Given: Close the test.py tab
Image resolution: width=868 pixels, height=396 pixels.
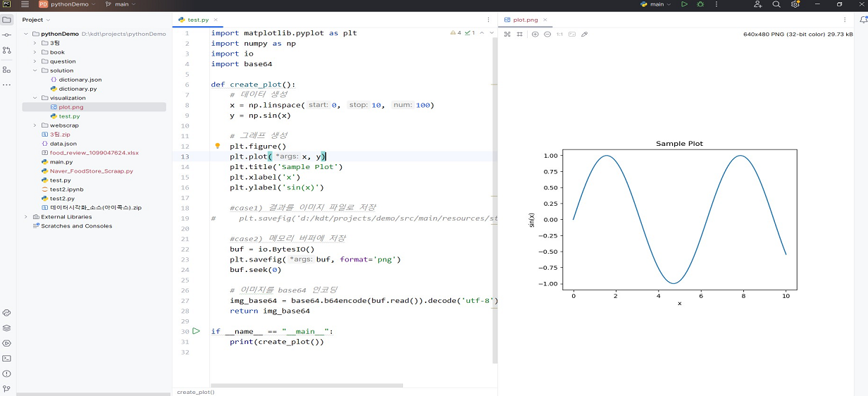Looking at the screenshot, I should (x=216, y=20).
